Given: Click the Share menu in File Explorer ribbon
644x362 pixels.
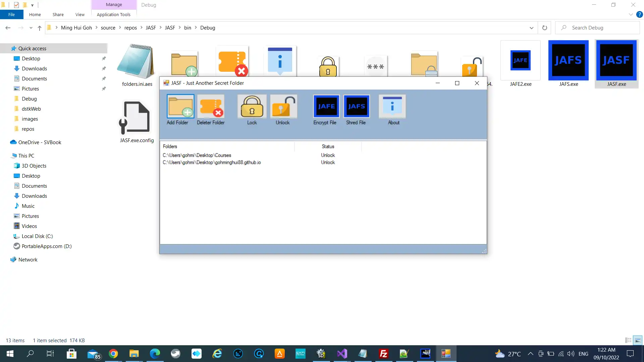Looking at the screenshot, I should pos(58,15).
